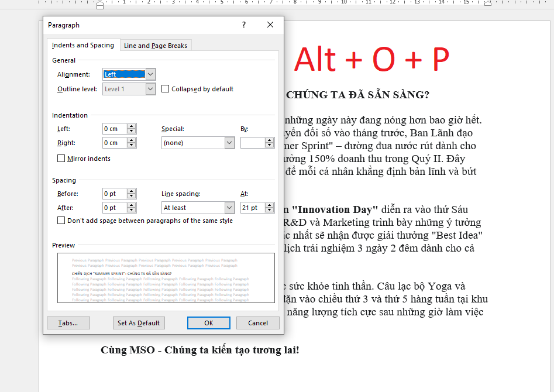Click the Help question mark icon
Viewport: 554px width, 392px height.
point(244,25)
